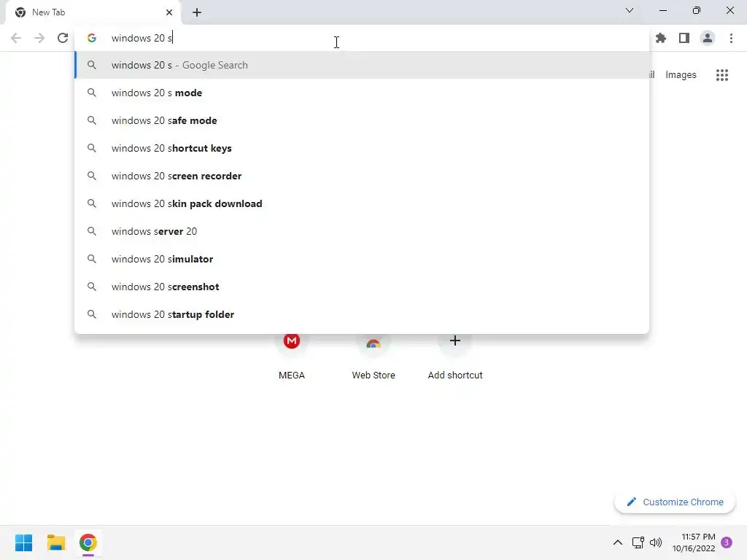Select suggestion 'windows 20 startup folder'
Image resolution: width=747 pixels, height=560 pixels.
[362, 314]
